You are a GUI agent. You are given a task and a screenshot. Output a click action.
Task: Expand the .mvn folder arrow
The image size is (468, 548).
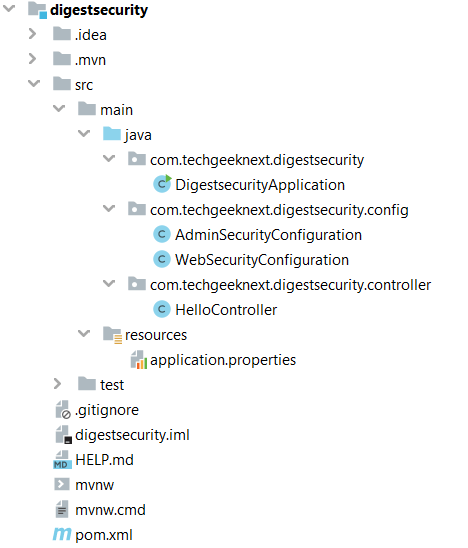pos(32,59)
